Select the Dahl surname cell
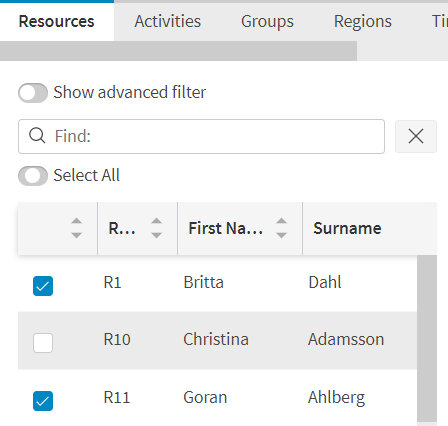 coord(325,283)
